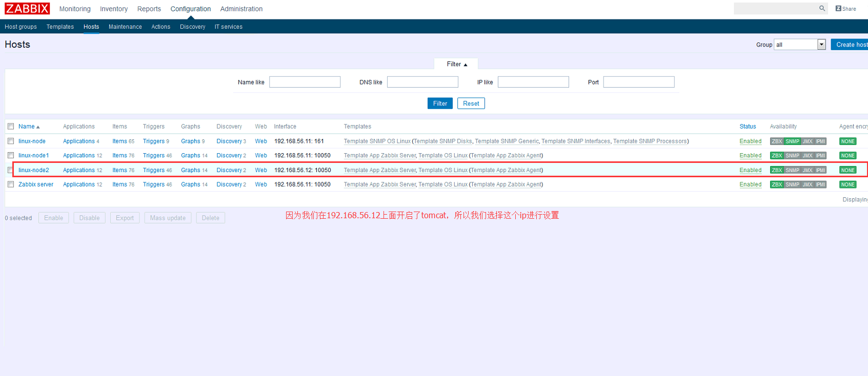Click SNMP availability badge for linux-node
Viewport: 868px width, 376px height.
click(x=792, y=141)
